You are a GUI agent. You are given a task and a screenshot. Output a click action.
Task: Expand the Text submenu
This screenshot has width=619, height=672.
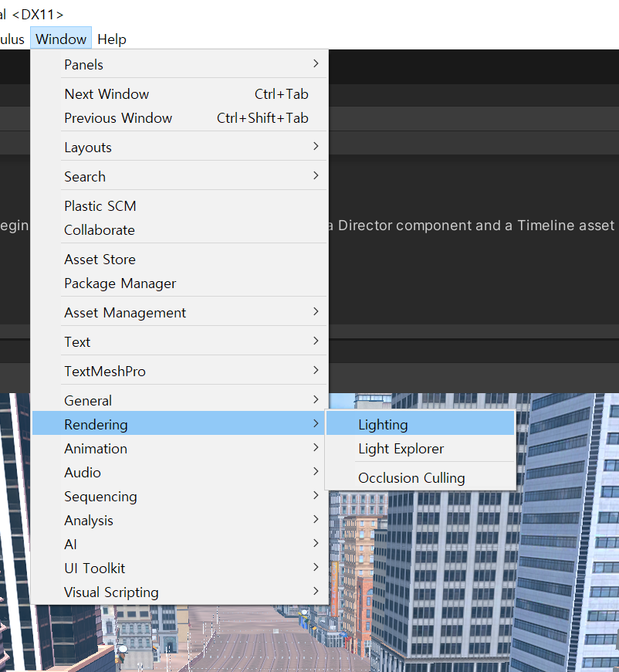180,341
